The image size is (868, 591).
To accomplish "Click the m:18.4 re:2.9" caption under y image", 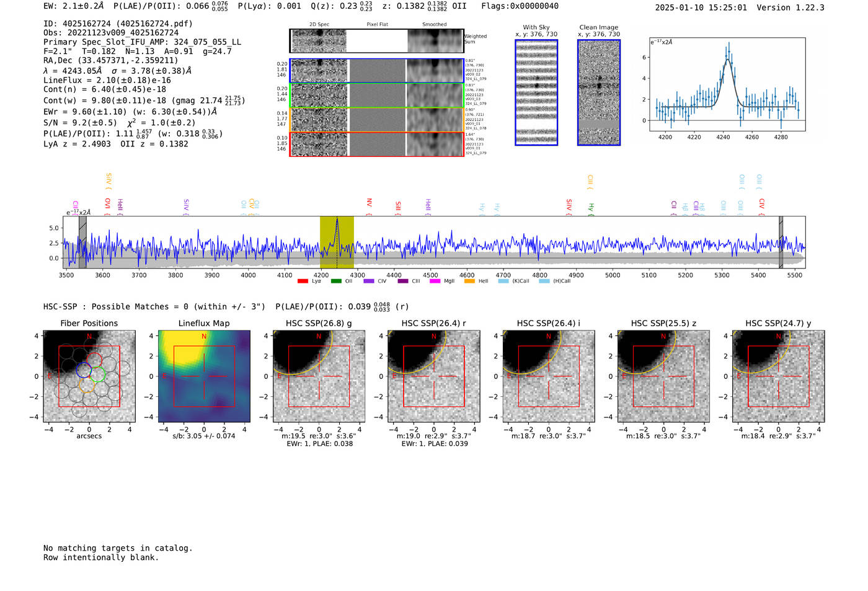I will pos(779,436).
